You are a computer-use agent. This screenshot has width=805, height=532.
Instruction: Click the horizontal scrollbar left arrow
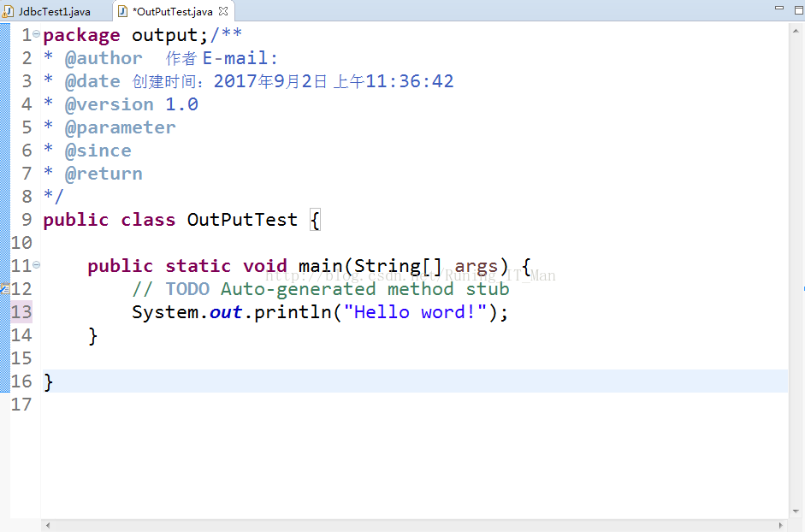tap(48, 525)
